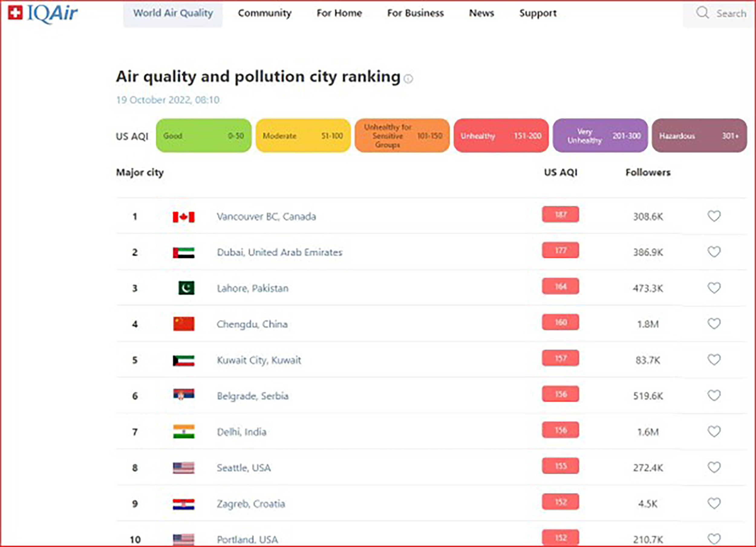Viewport: 756px width, 547px height.
Task: Click the 187 AQI badge for Vancouver
Action: [560, 214]
